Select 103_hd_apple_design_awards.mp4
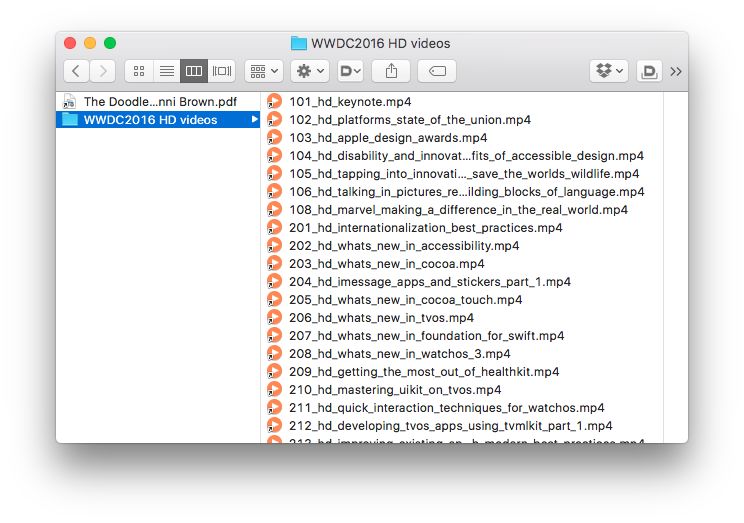 click(463, 138)
